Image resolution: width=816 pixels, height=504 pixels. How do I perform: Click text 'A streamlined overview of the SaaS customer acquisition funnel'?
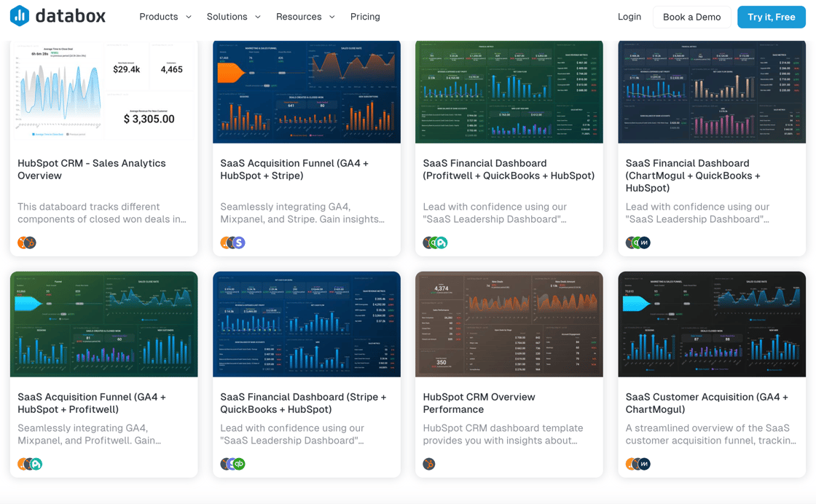[x=711, y=434]
